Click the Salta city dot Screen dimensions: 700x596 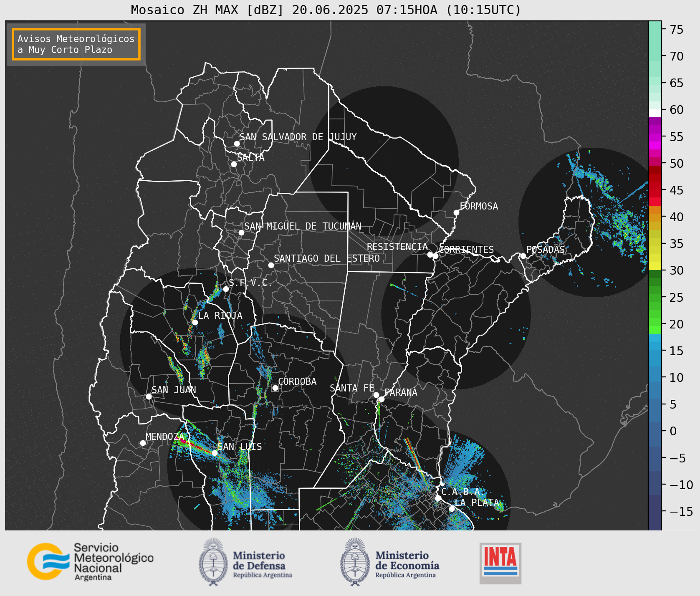[234, 164]
